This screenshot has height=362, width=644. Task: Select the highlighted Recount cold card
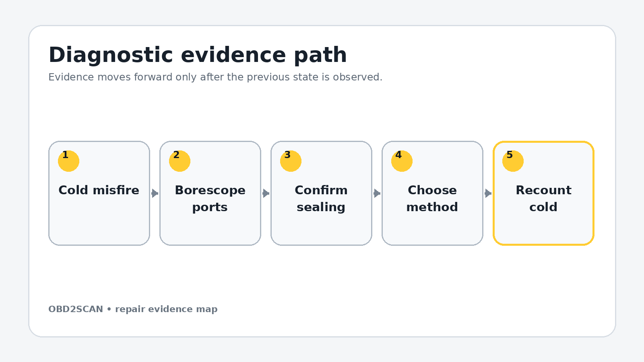(x=543, y=193)
